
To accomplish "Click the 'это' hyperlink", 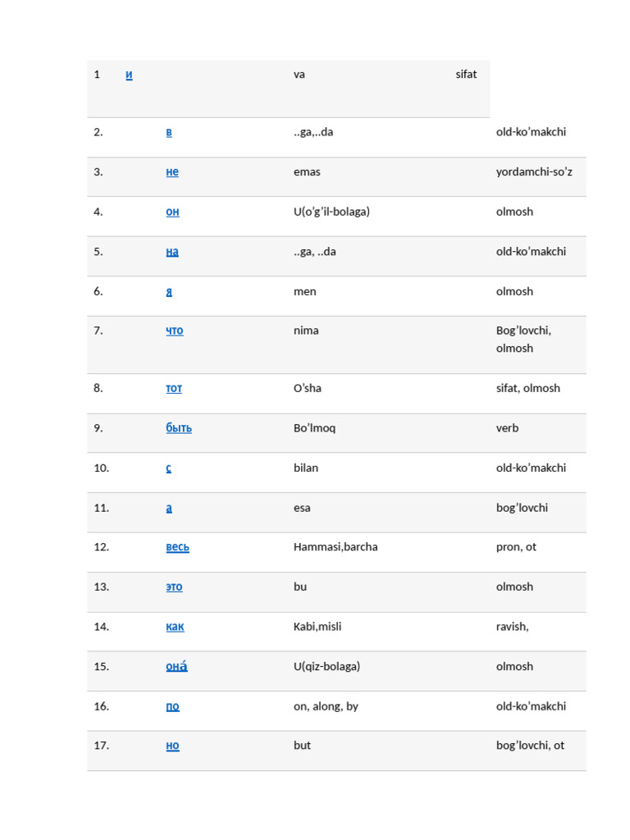I will (174, 587).
